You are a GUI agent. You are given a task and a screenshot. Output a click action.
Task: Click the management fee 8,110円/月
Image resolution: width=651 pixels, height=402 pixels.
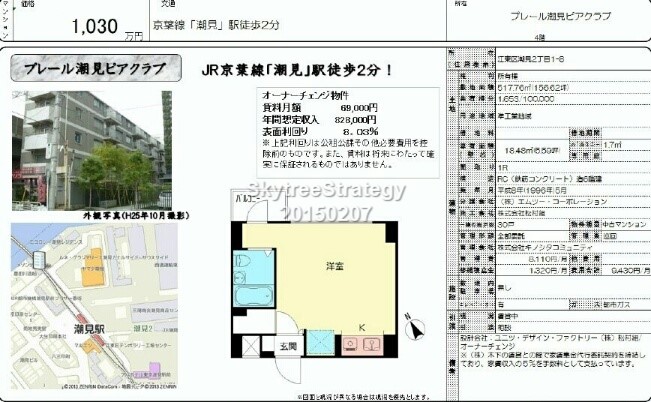pyautogui.click(x=548, y=259)
